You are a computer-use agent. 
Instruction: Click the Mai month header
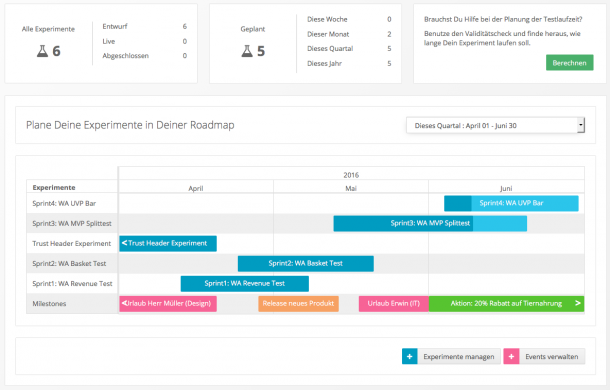(351, 188)
